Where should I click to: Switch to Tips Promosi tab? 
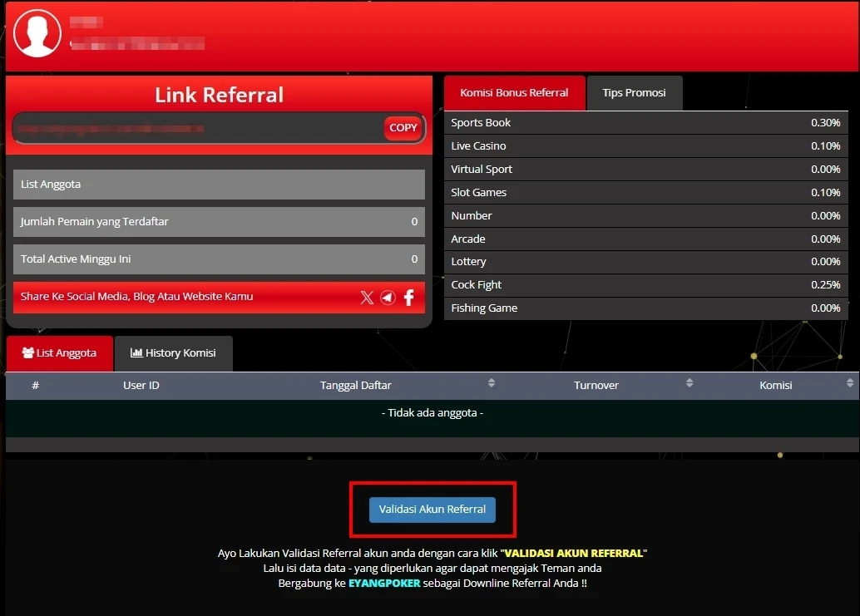coord(634,93)
